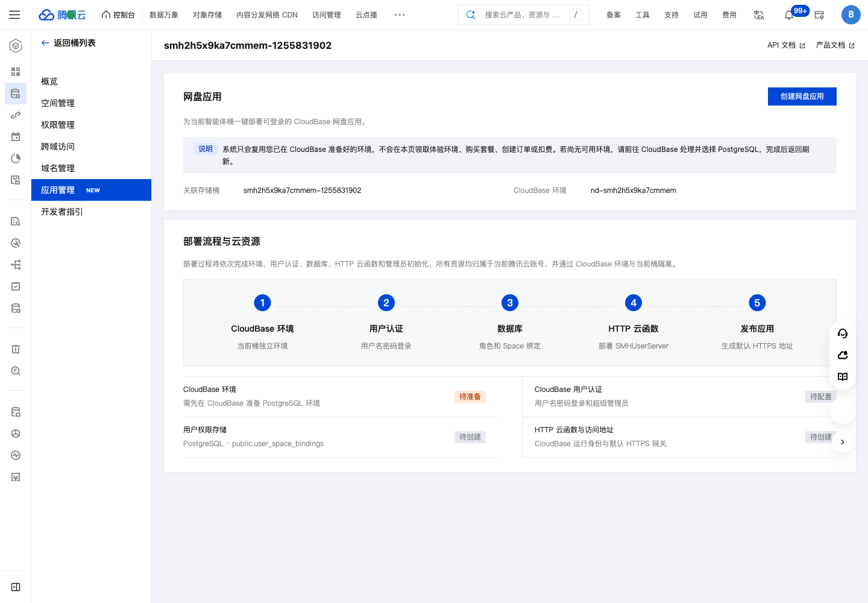Viewport: 868px width, 603px height.
Task: Click the floating cloud assistant icon
Action: (843, 355)
